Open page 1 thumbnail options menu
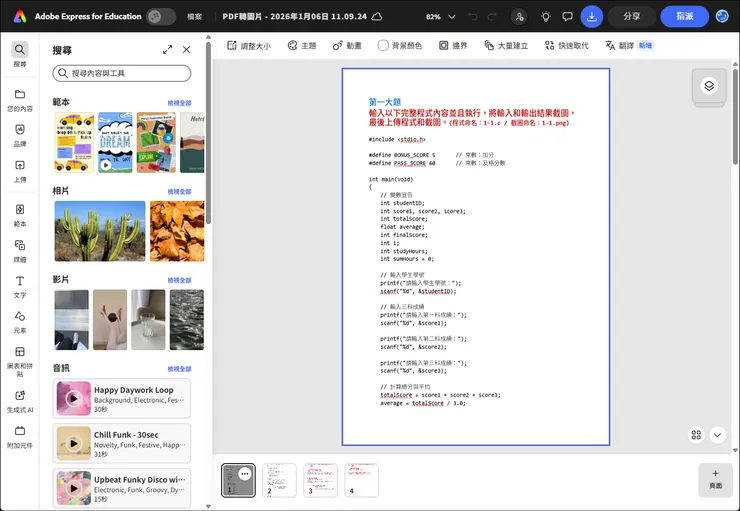Image resolution: width=740 pixels, height=511 pixels. (244, 474)
